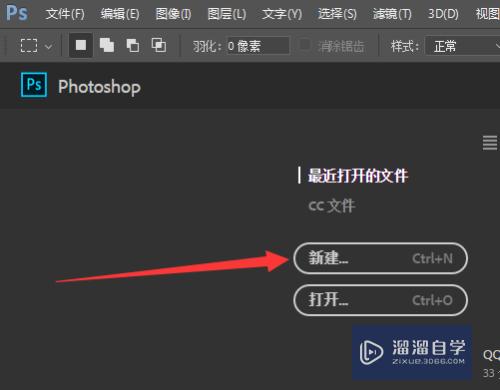Open the 图像(I) menu
Image resolution: width=500 pixels, height=390 pixels.
(x=173, y=14)
